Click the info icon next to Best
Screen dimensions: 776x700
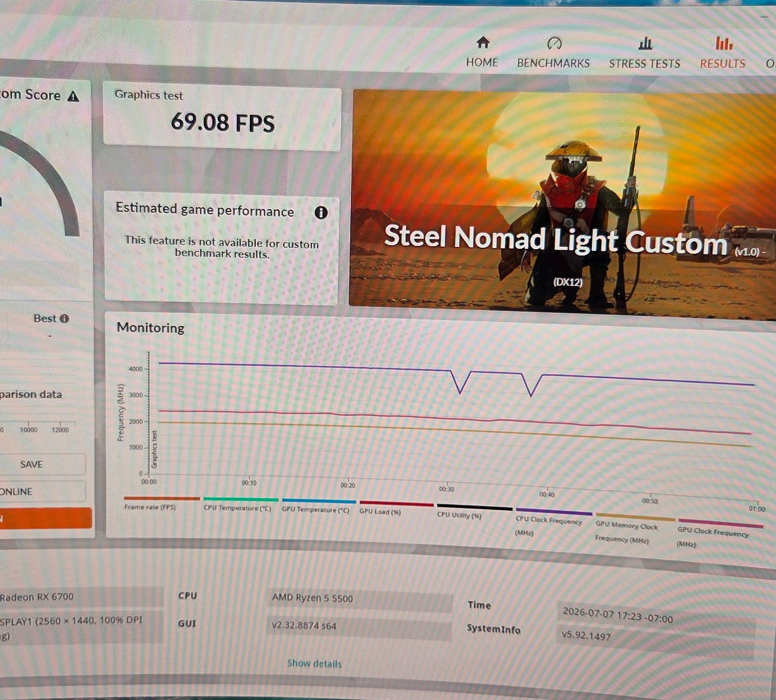(65, 319)
